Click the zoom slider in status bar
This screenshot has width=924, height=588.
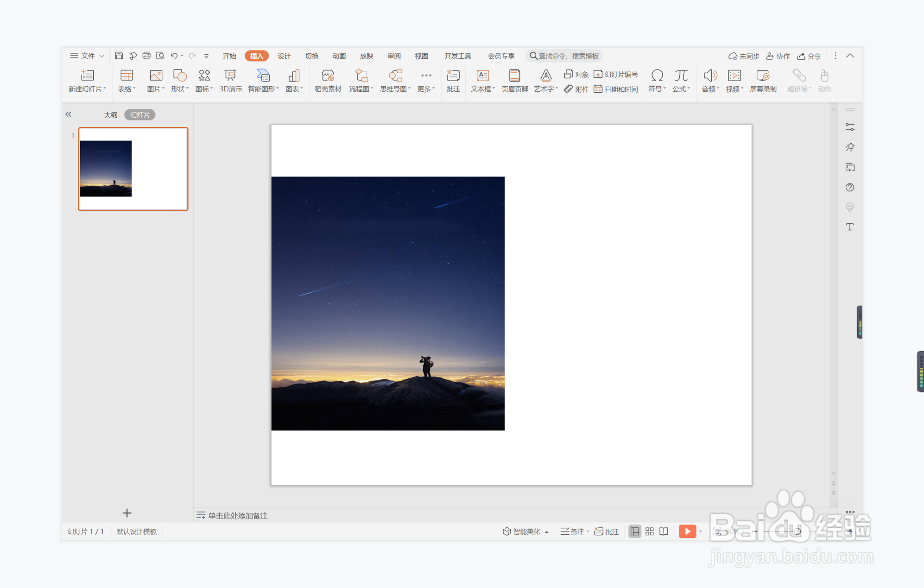point(797,531)
